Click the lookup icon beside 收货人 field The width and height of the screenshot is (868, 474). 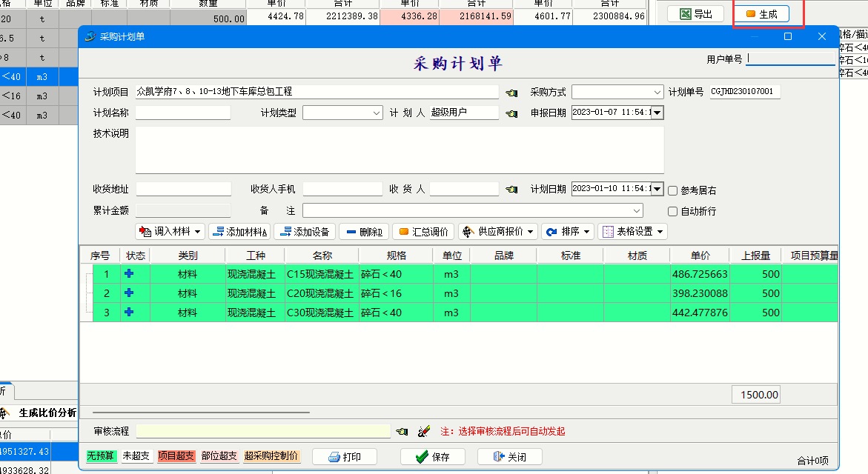(x=511, y=190)
